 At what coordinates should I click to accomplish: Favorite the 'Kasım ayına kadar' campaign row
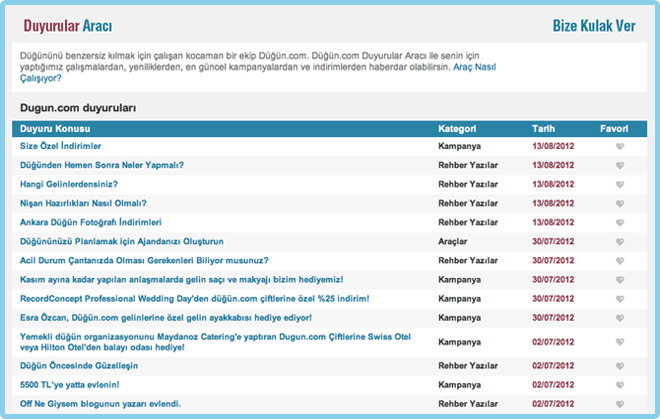[x=620, y=280]
